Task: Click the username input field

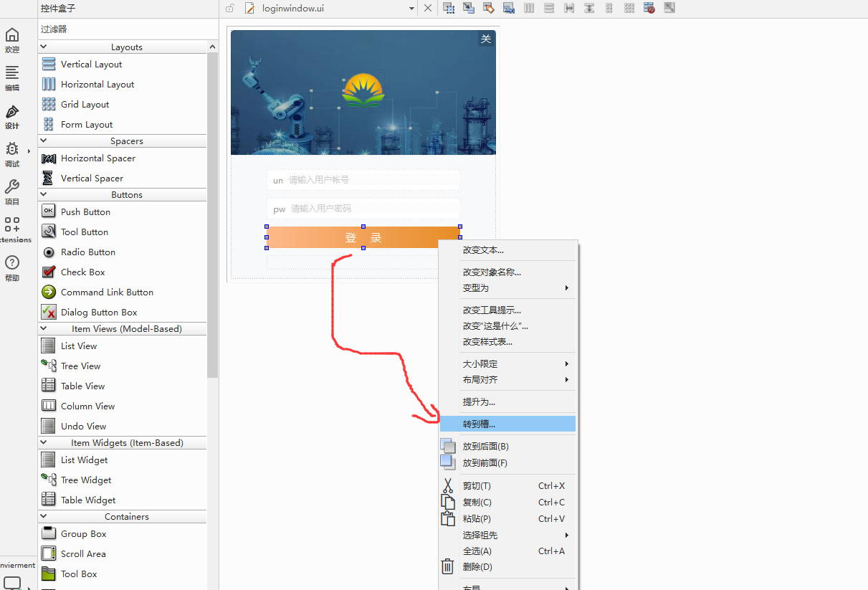Action: [363, 180]
